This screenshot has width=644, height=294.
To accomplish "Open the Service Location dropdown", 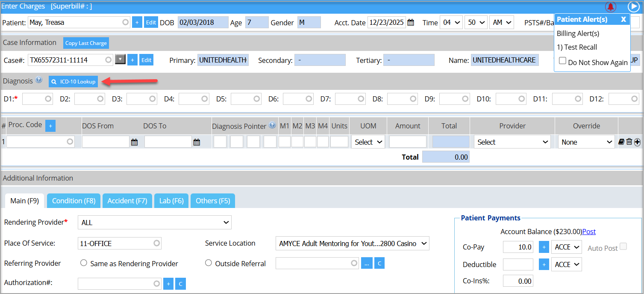I will (352, 244).
